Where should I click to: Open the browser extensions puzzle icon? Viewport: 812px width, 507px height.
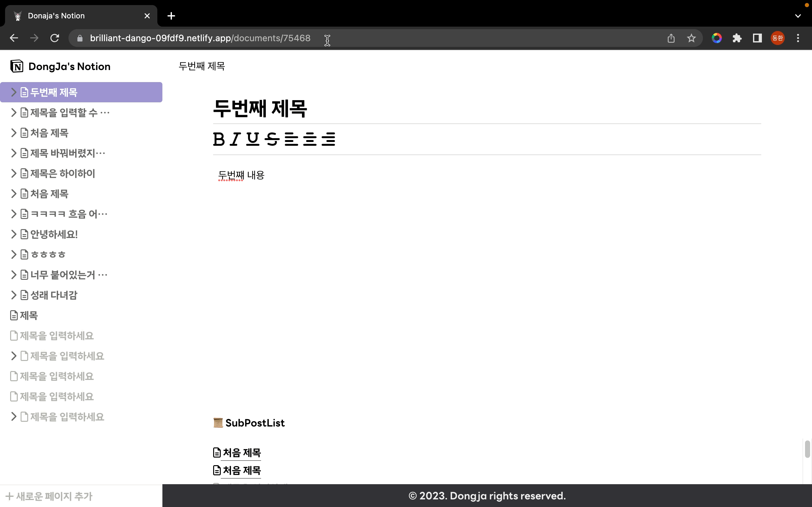pyautogui.click(x=737, y=38)
